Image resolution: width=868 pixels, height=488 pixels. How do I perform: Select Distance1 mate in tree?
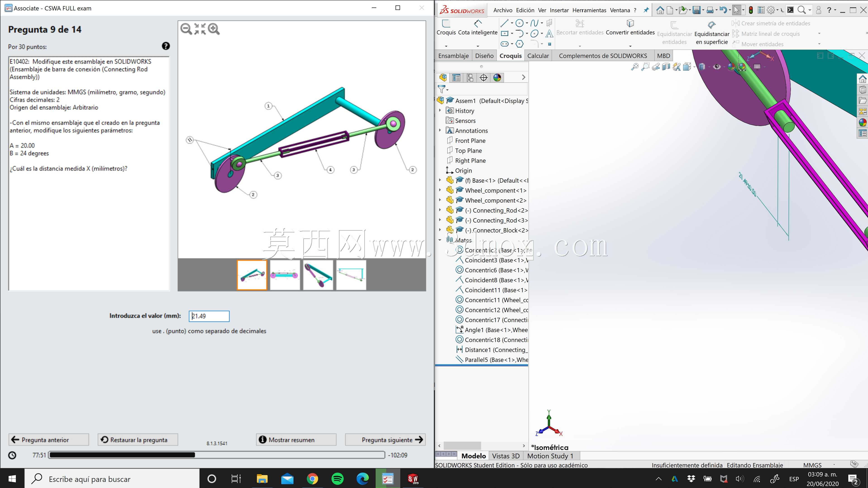[x=492, y=350]
